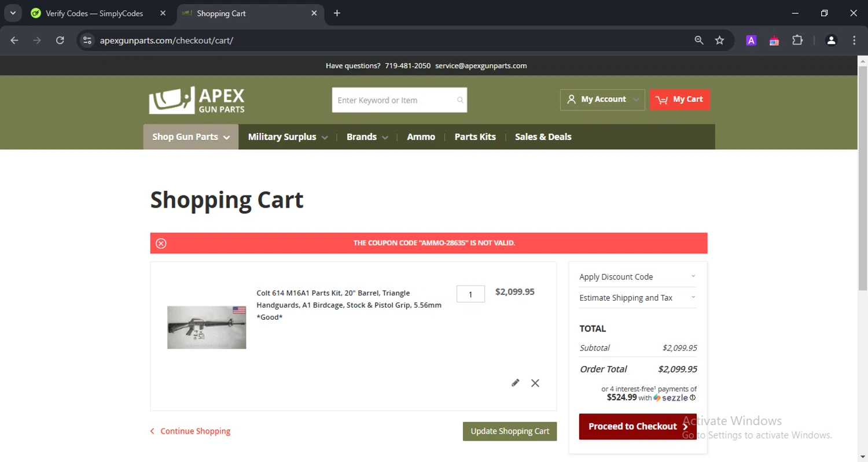This screenshot has height=462, width=868.
Task: Open the Chrome profile avatar
Action: (832, 40)
